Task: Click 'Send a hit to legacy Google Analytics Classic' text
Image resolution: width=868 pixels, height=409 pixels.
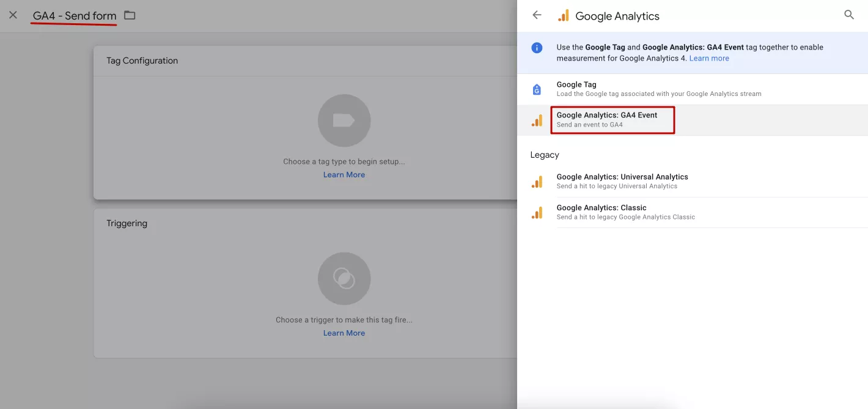Action: (x=626, y=217)
